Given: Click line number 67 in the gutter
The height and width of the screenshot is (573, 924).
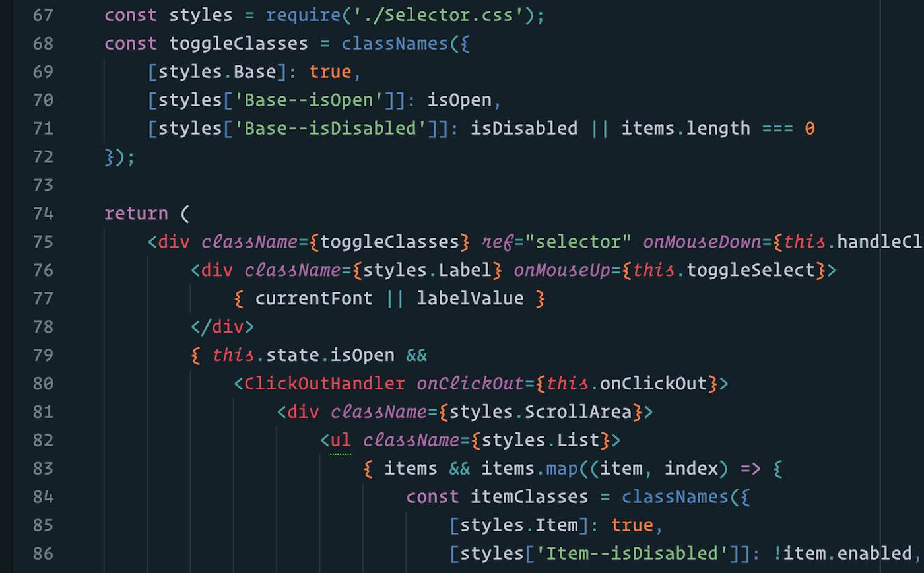Looking at the screenshot, I should point(42,15).
